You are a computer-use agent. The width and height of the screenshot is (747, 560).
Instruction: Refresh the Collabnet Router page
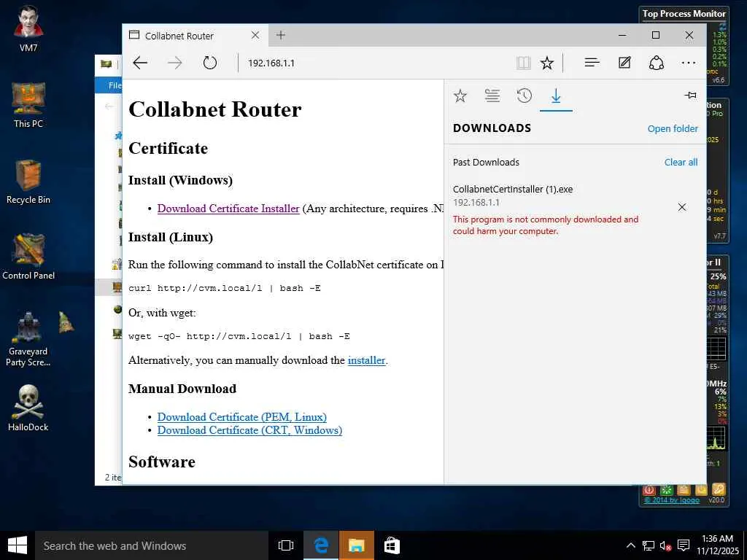[x=209, y=63]
